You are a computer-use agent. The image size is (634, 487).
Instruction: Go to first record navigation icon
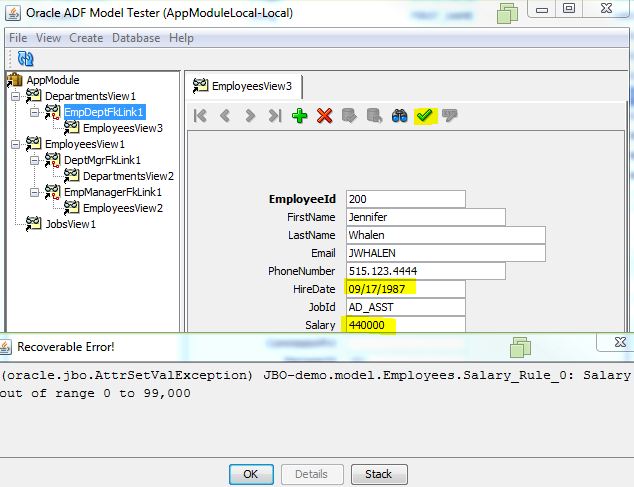point(200,116)
